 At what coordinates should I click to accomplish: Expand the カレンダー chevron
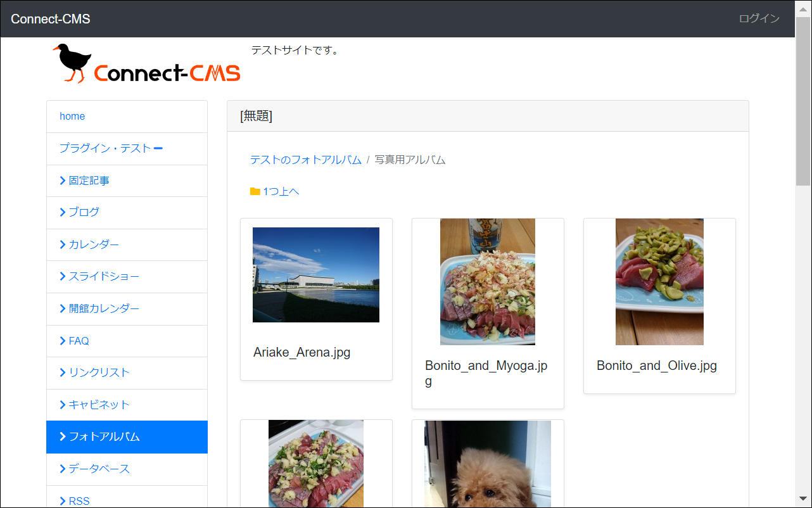[x=63, y=244]
